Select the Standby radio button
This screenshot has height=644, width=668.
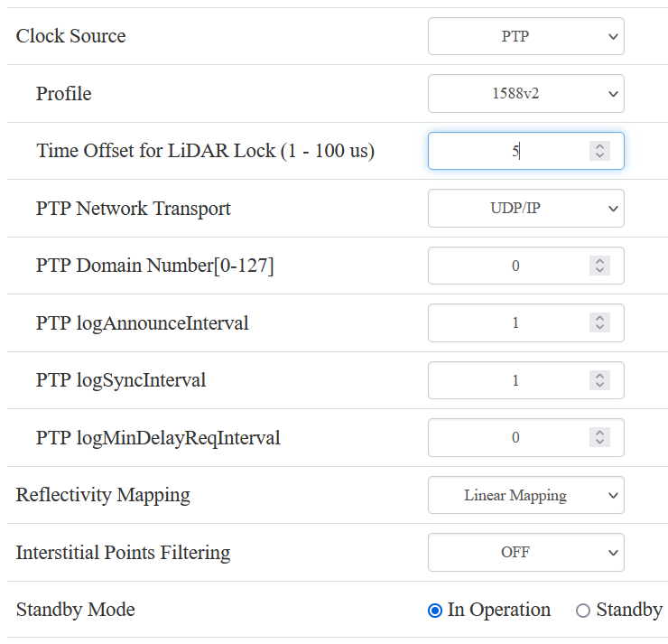point(583,611)
